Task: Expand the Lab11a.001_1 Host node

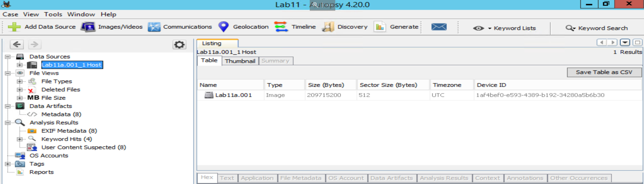Action: (20, 65)
